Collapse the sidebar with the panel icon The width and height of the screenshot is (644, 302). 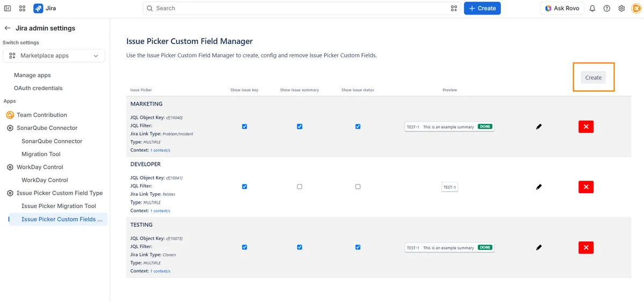(x=8, y=9)
